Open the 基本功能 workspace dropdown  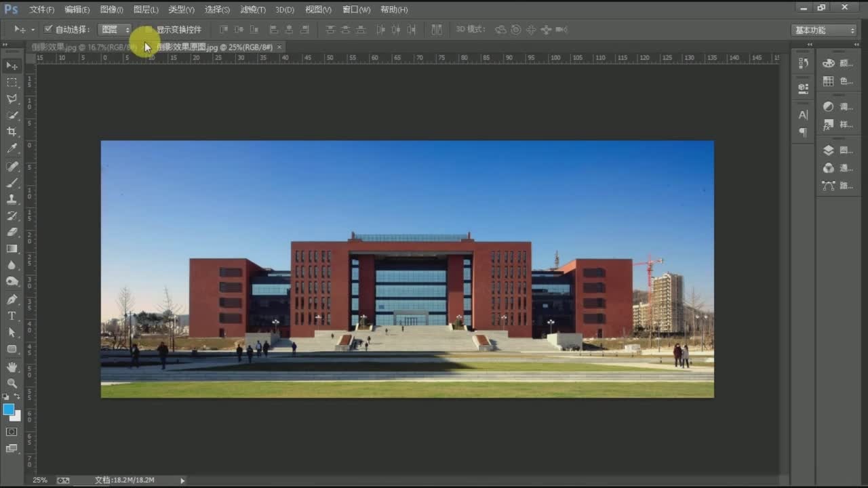click(825, 30)
